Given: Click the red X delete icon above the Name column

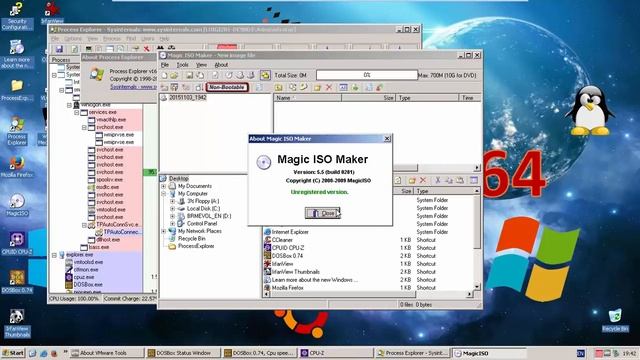Looking at the screenshot, I should (x=329, y=87).
